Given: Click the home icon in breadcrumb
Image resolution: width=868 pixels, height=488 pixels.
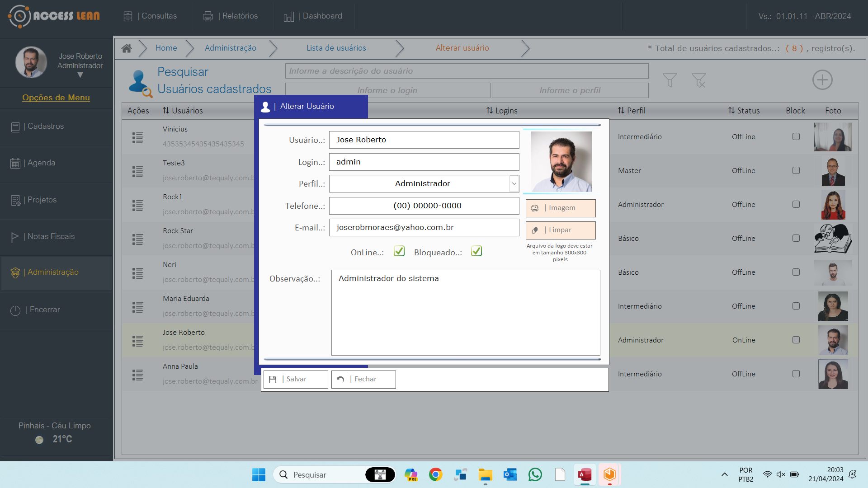Looking at the screenshot, I should tap(127, 48).
